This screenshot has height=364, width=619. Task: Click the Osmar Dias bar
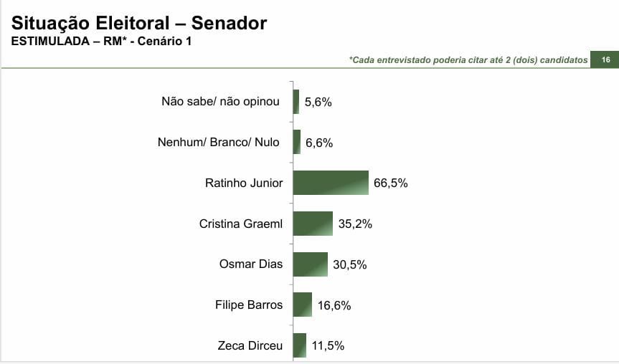[310, 264]
